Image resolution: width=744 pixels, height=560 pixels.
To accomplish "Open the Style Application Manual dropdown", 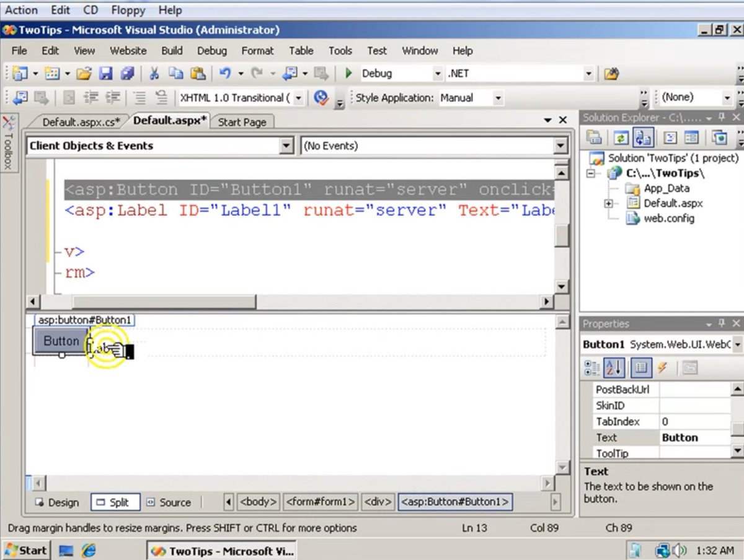I will click(497, 98).
